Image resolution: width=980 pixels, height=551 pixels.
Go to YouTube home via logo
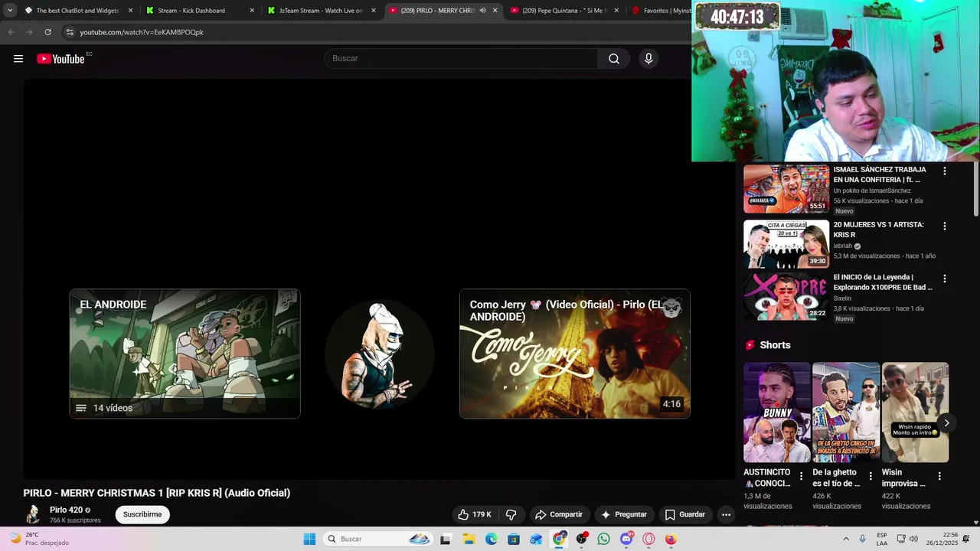[x=60, y=59]
